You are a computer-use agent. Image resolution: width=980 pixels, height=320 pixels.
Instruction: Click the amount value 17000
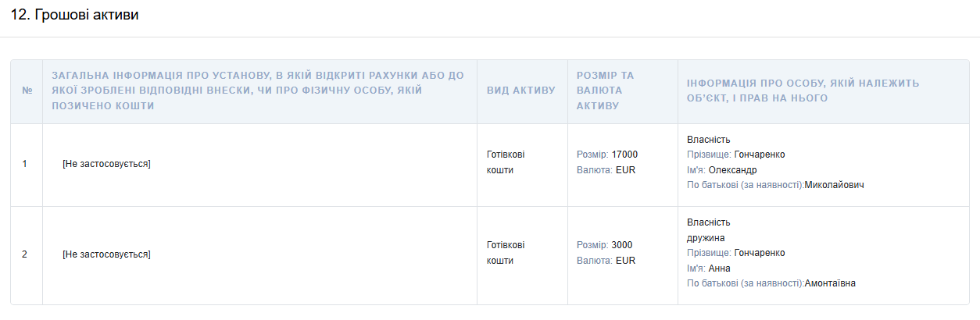[624, 155]
